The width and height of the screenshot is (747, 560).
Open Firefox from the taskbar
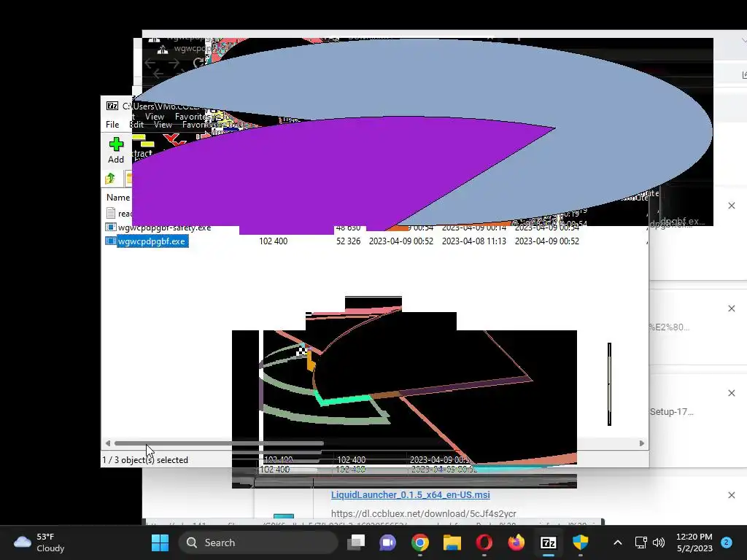click(516, 542)
